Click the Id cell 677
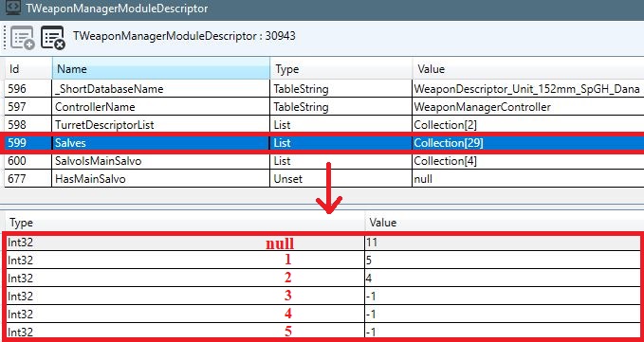This screenshot has height=342, width=644. point(28,179)
